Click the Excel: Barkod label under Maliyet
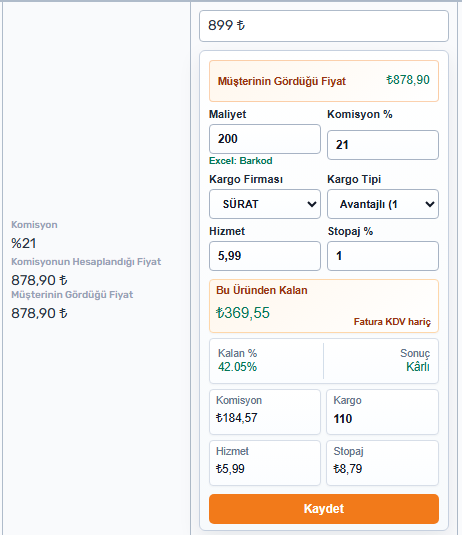 [241, 161]
